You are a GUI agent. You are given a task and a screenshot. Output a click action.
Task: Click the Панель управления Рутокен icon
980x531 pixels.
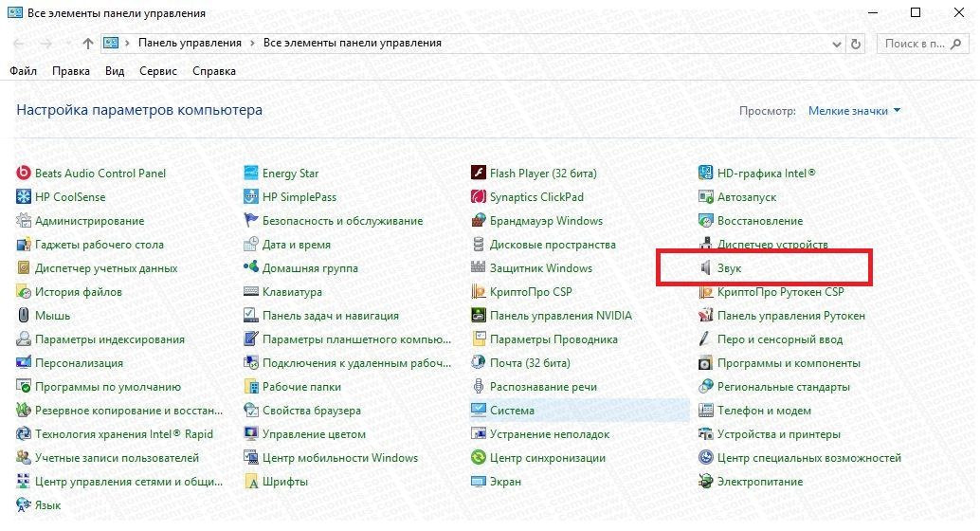[x=706, y=316]
